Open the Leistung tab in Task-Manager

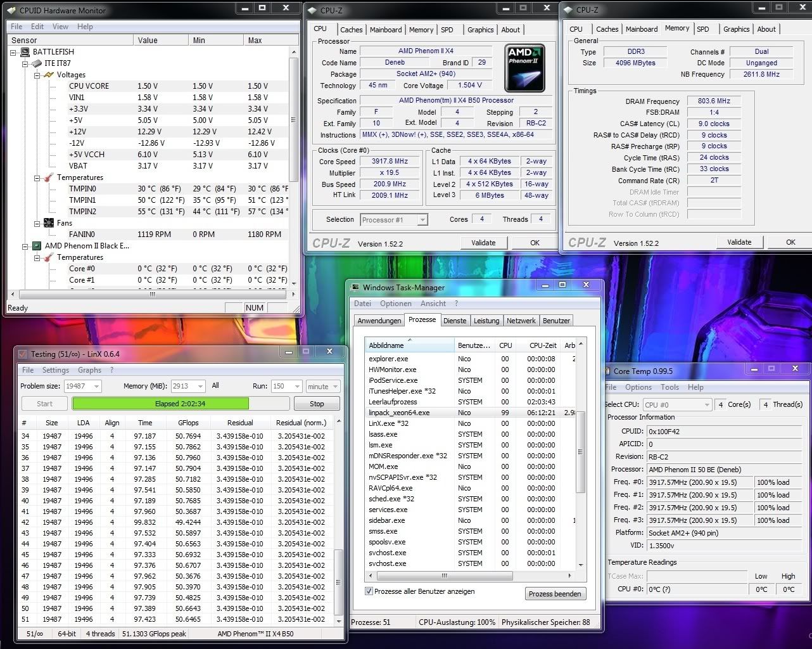pos(486,321)
